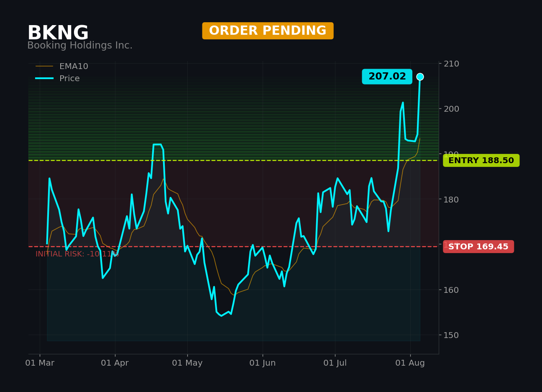The width and height of the screenshot is (542, 392).
Task: Click the latest price marker dot
Action: coord(420,77)
